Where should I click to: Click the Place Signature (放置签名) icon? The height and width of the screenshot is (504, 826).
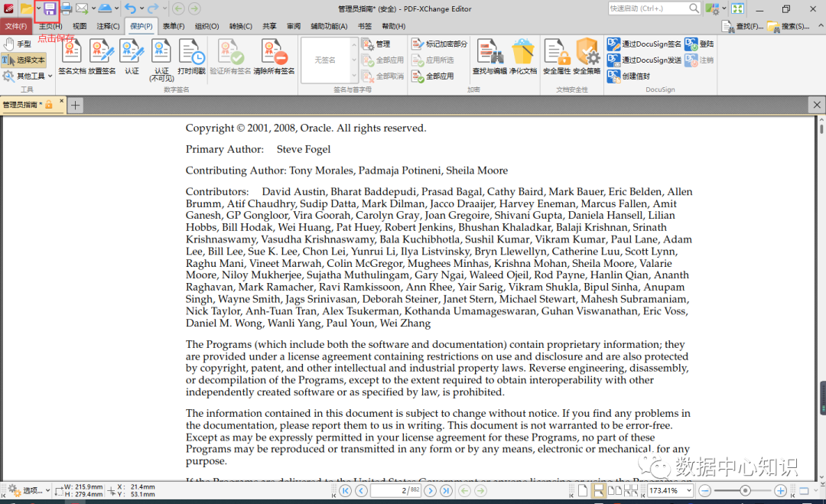click(102, 57)
